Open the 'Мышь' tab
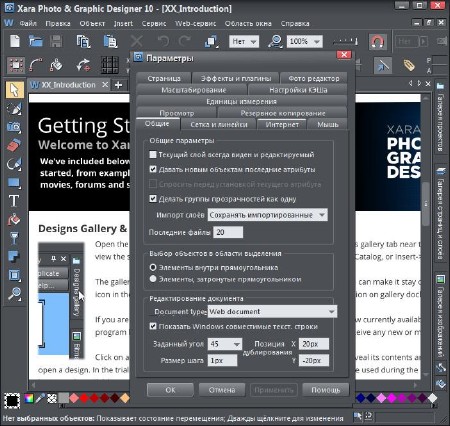This screenshot has width=450, height=426. pos(328,124)
